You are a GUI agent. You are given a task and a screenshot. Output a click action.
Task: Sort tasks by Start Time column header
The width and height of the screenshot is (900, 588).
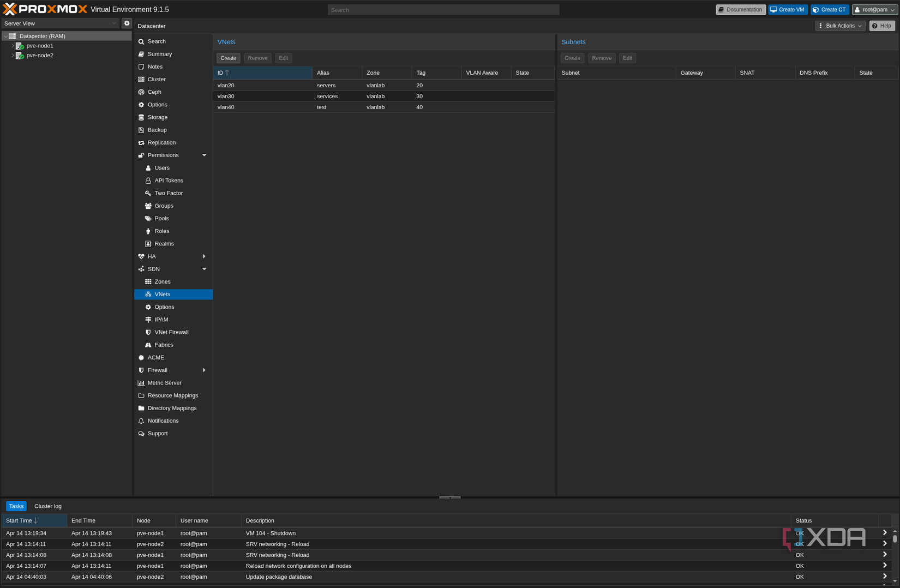coord(34,520)
